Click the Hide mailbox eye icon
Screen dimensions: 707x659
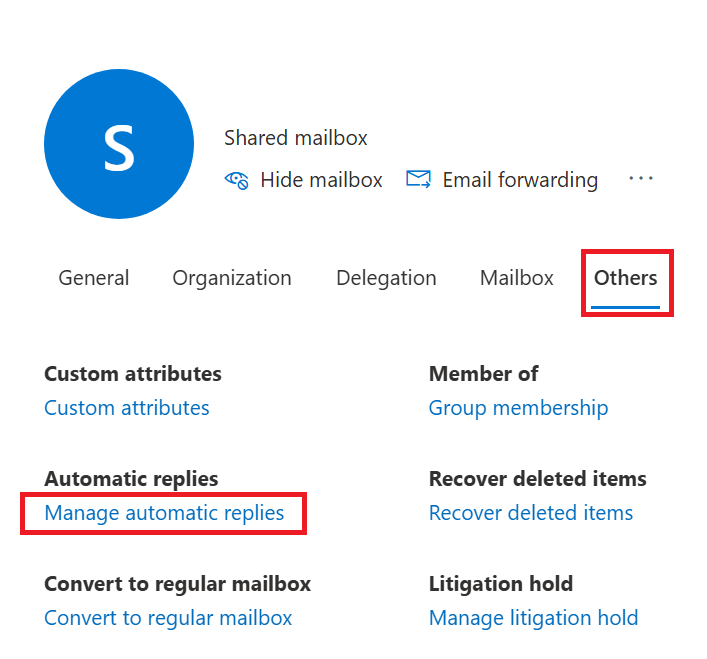[236, 180]
